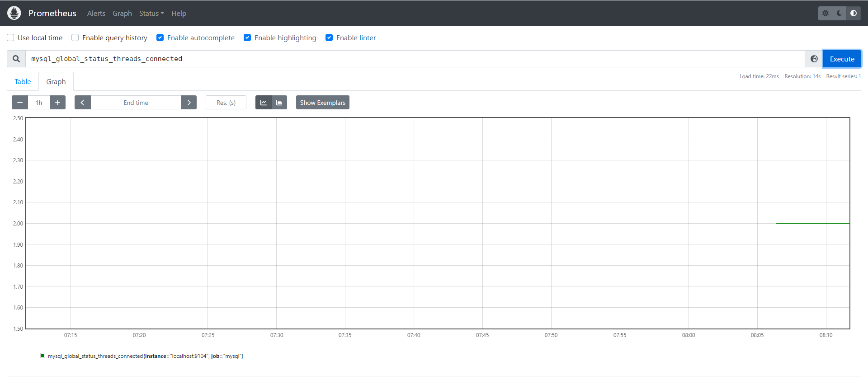The image size is (868, 380).
Task: Click the green series line on graph
Action: click(x=812, y=223)
